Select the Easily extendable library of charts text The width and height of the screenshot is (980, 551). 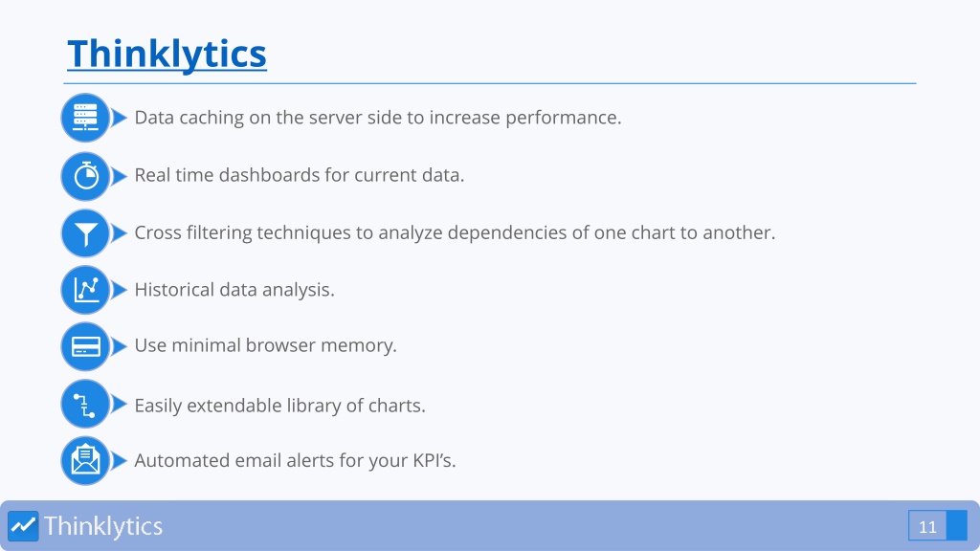coord(280,406)
